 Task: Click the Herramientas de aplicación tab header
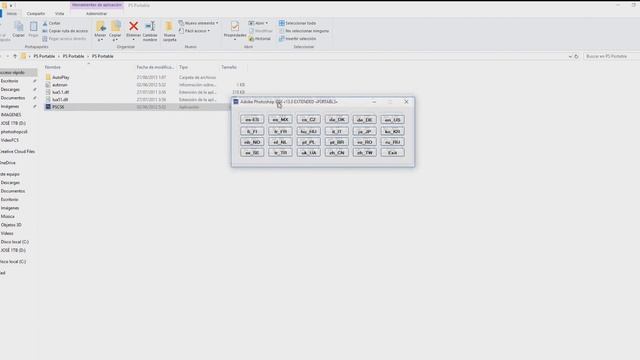click(97, 5)
